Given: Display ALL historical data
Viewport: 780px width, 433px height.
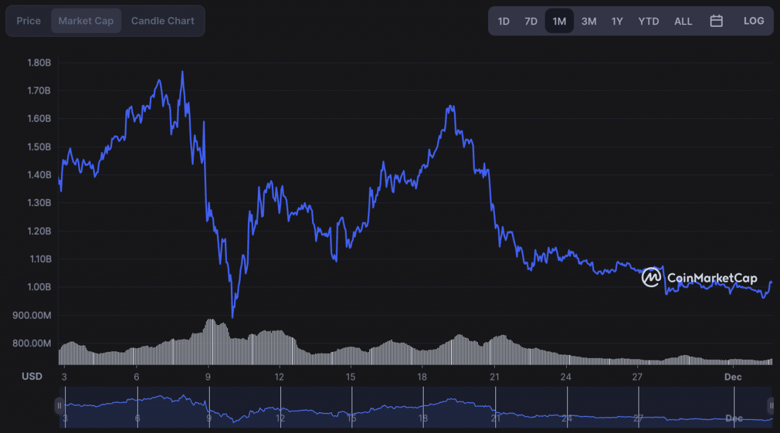Looking at the screenshot, I should [x=683, y=21].
